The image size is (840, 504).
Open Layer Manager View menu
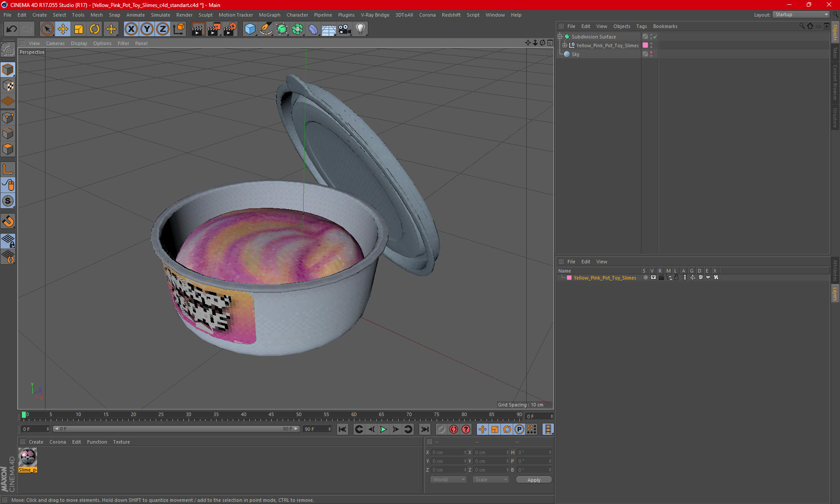pos(602,262)
